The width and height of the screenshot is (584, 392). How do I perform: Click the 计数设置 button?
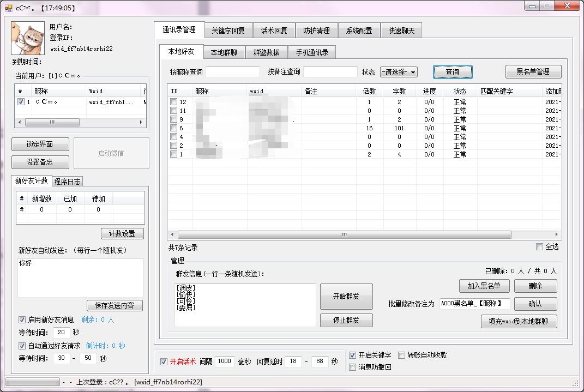point(122,233)
